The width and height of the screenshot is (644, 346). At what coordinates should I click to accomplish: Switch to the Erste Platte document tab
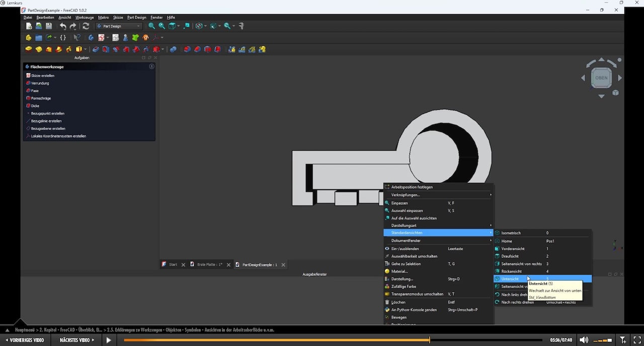[x=209, y=264]
